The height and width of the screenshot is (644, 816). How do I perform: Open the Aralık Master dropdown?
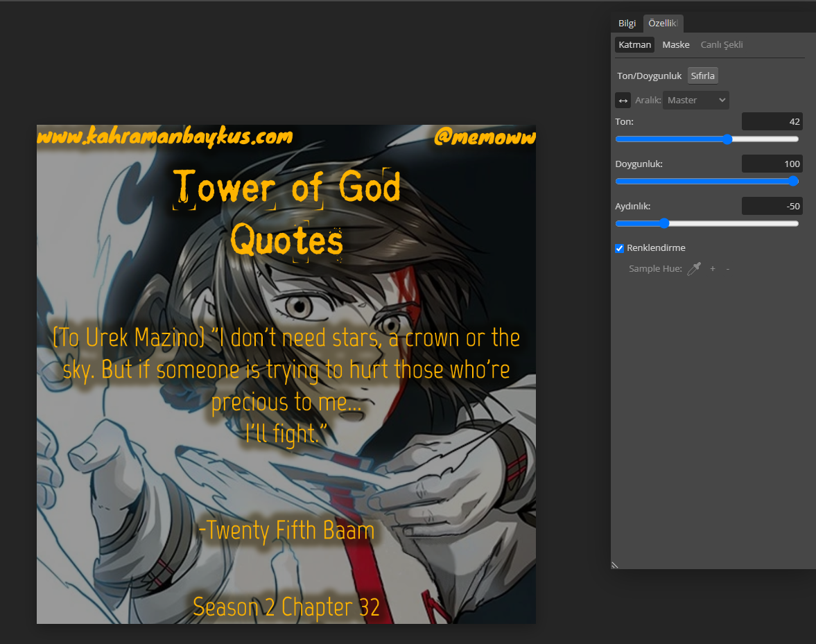coord(696,101)
